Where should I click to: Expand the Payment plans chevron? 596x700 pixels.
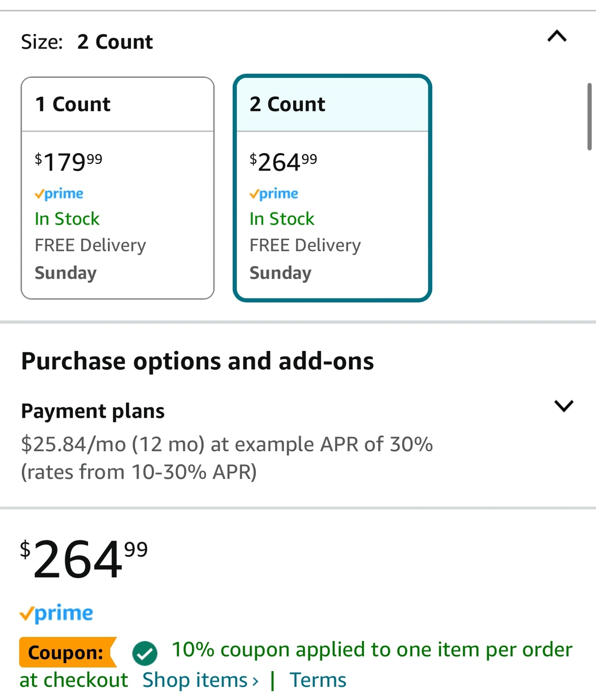[564, 405]
